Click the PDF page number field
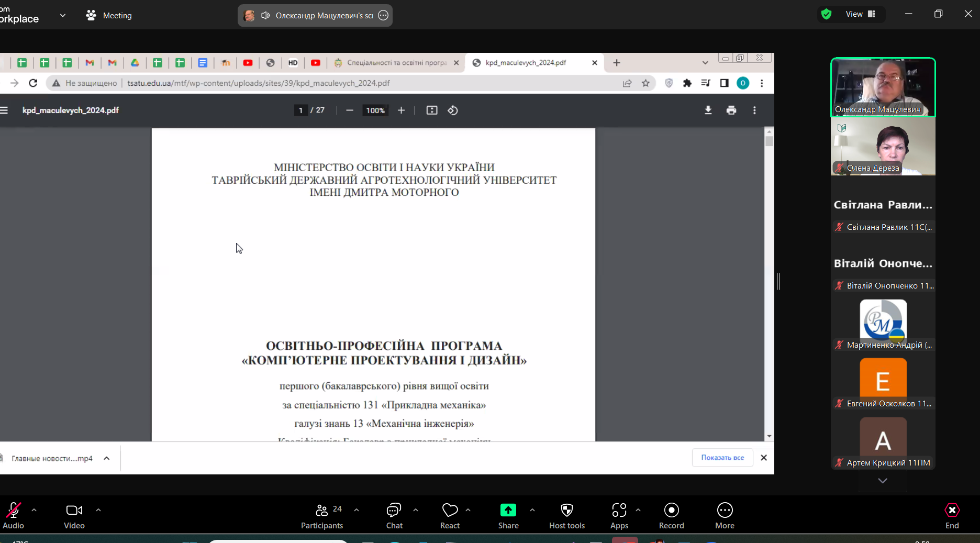The height and width of the screenshot is (543, 980). (300, 110)
